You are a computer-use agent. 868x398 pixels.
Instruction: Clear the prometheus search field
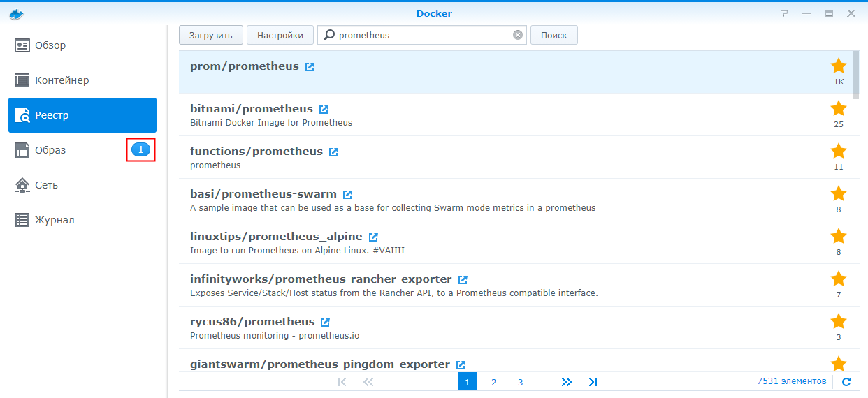coord(518,35)
